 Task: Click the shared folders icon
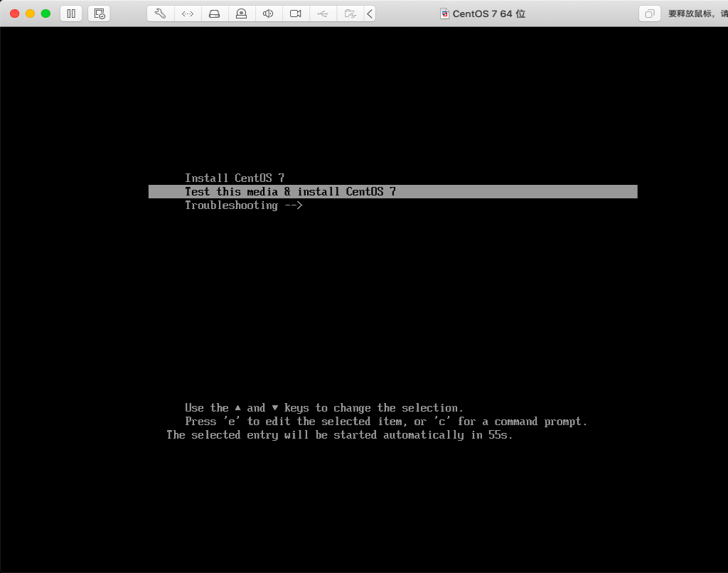[350, 14]
